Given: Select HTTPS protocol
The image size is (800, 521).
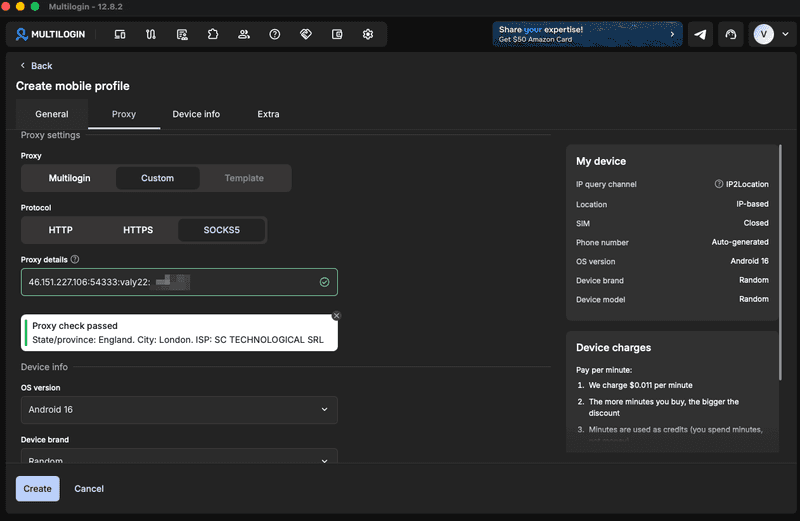Looking at the screenshot, I should 138,230.
